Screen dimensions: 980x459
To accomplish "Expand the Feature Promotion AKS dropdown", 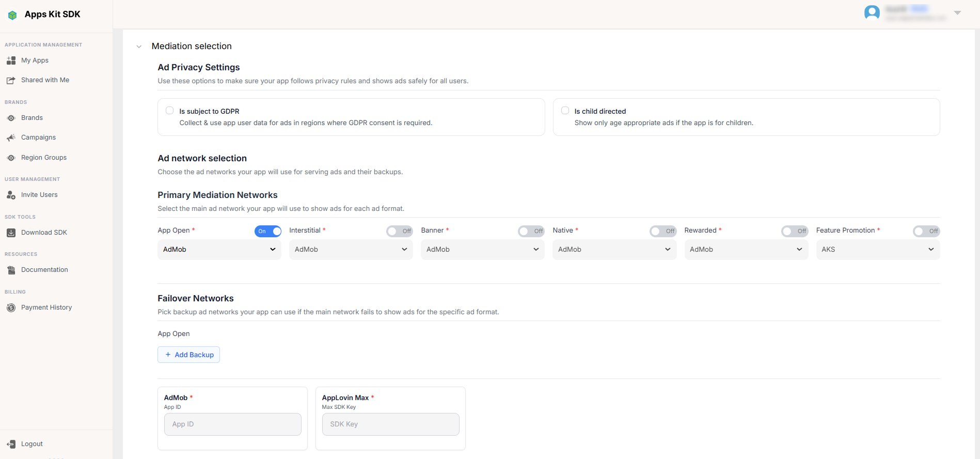I will (x=878, y=250).
